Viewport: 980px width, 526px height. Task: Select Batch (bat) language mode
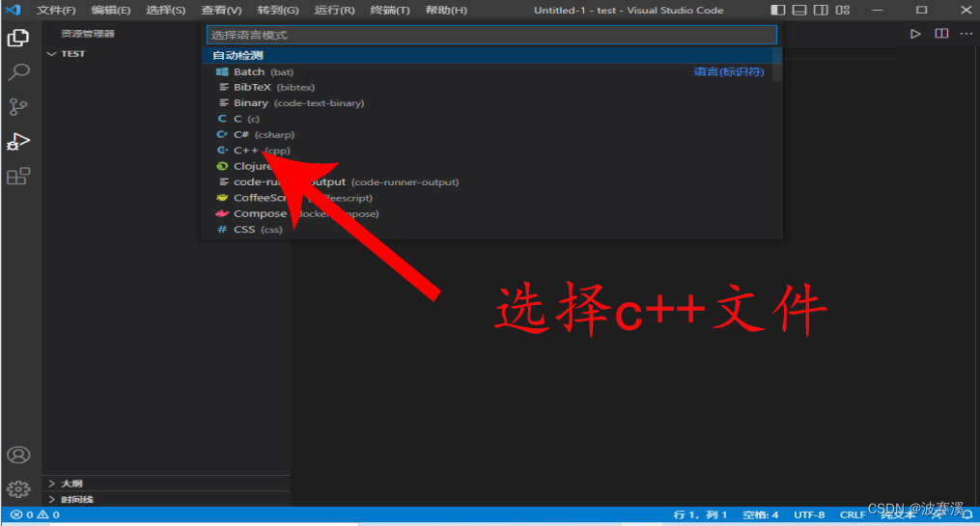coord(491,71)
